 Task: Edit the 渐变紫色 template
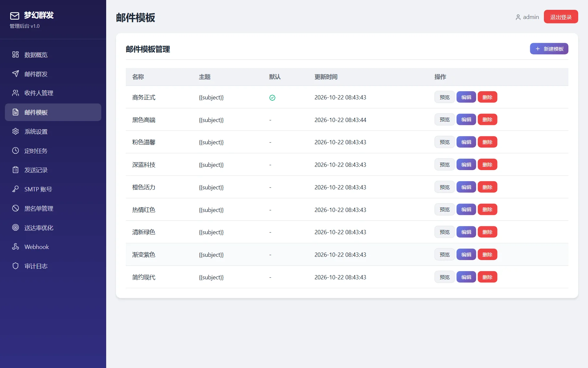466,254
